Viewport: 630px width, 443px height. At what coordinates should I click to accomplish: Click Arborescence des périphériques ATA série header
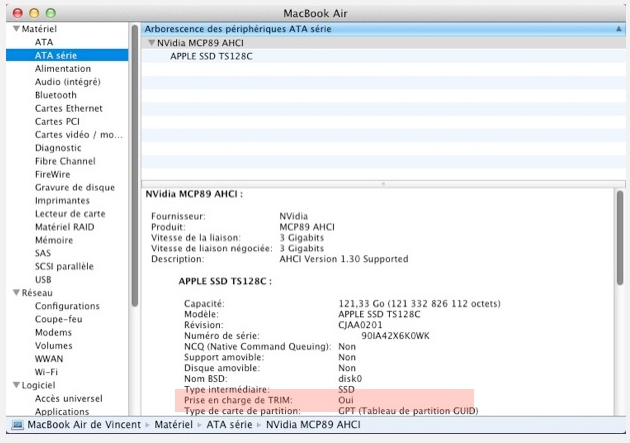[x=383, y=29]
